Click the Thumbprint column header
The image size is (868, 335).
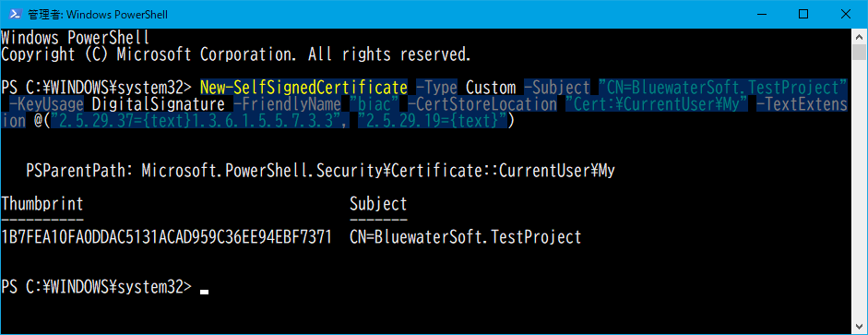pos(42,204)
